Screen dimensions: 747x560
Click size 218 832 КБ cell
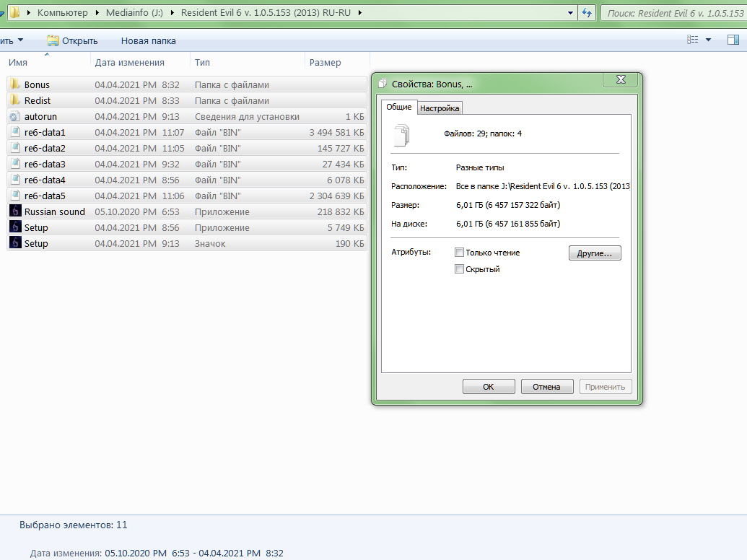(x=341, y=211)
